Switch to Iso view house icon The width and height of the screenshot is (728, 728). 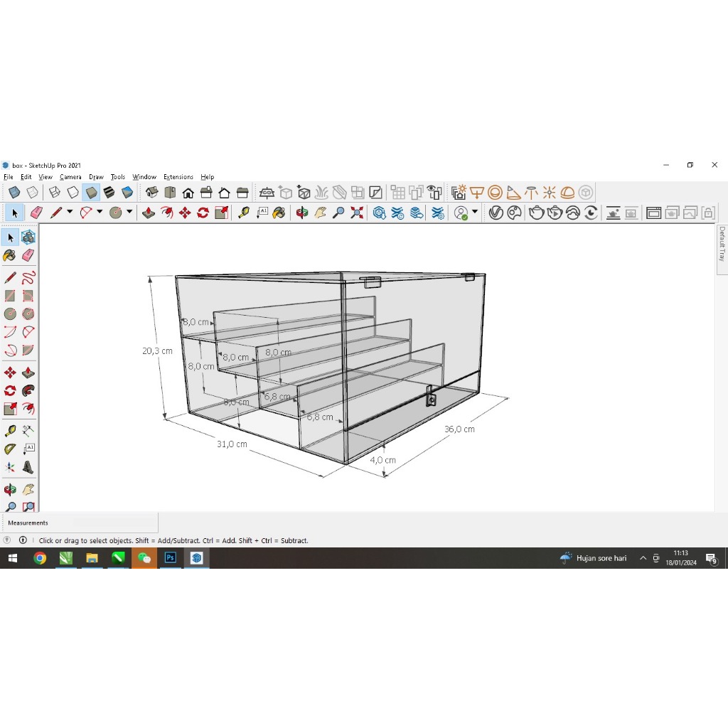click(152, 192)
